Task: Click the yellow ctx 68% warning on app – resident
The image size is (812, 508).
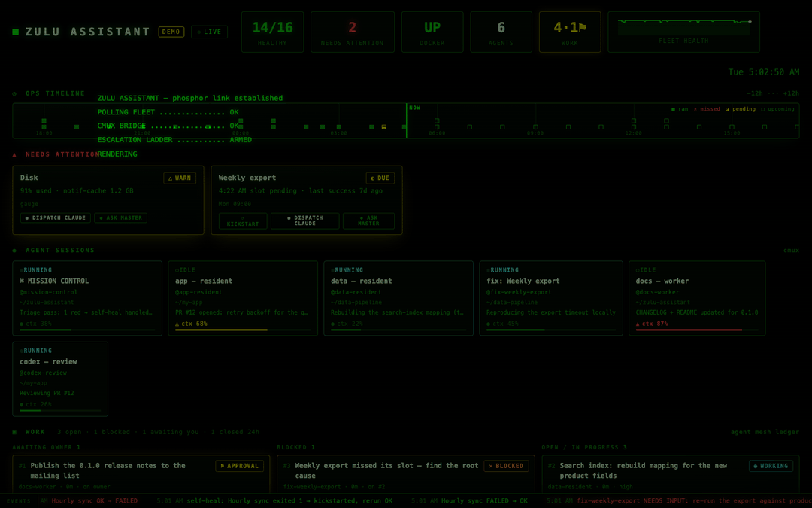Action: [x=191, y=324]
